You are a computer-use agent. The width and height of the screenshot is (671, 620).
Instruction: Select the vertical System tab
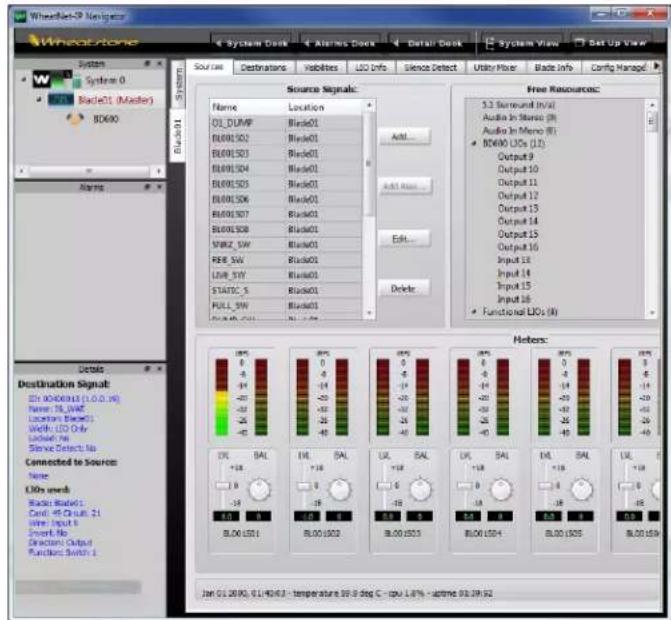point(178,83)
